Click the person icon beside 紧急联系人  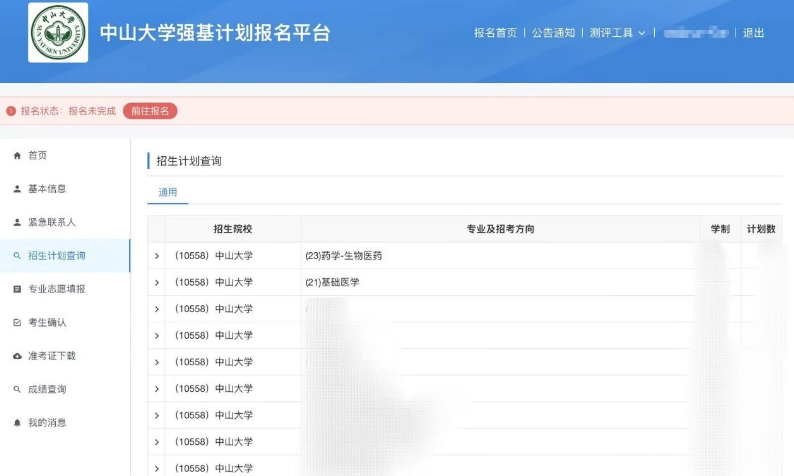(17, 222)
